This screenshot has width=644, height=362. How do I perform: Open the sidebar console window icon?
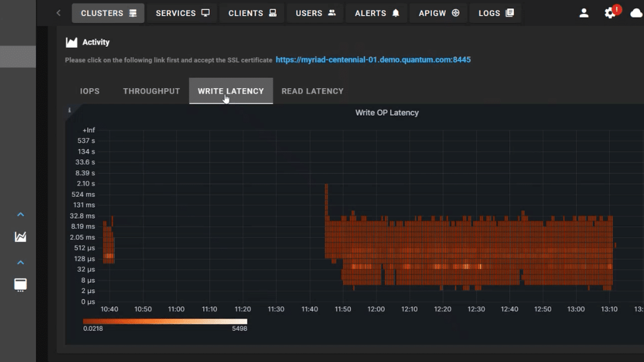20,285
